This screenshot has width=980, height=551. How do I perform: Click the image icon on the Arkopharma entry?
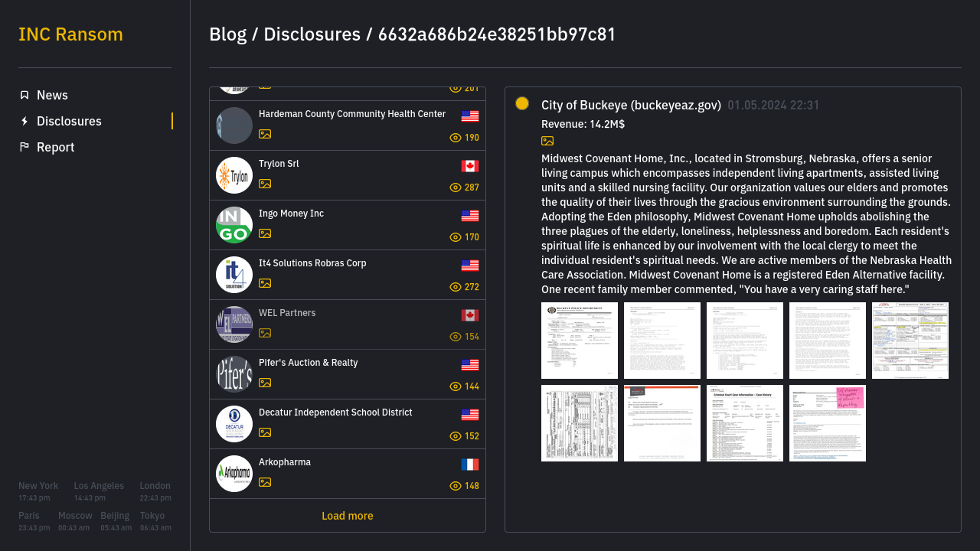tap(265, 482)
